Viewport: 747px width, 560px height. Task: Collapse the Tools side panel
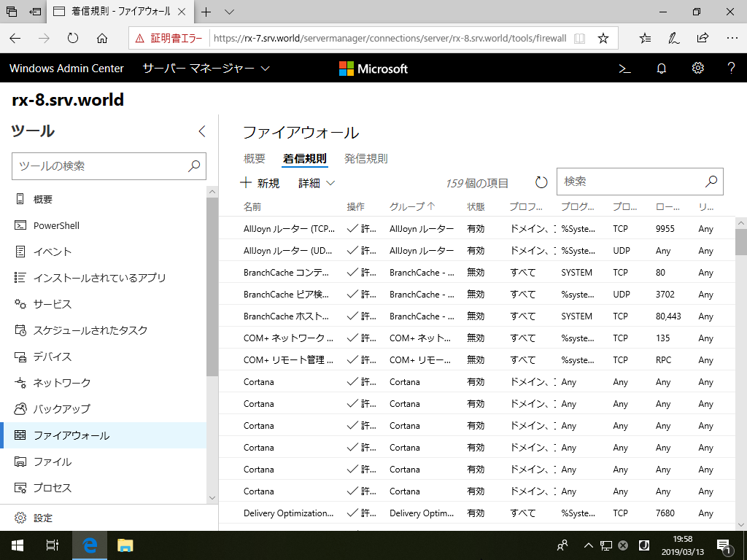(x=202, y=131)
